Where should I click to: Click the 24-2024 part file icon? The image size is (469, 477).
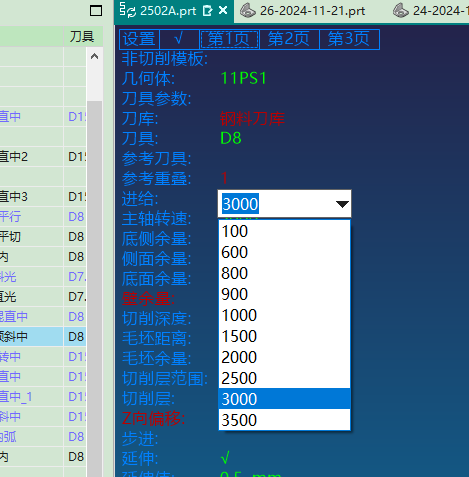[x=401, y=11]
